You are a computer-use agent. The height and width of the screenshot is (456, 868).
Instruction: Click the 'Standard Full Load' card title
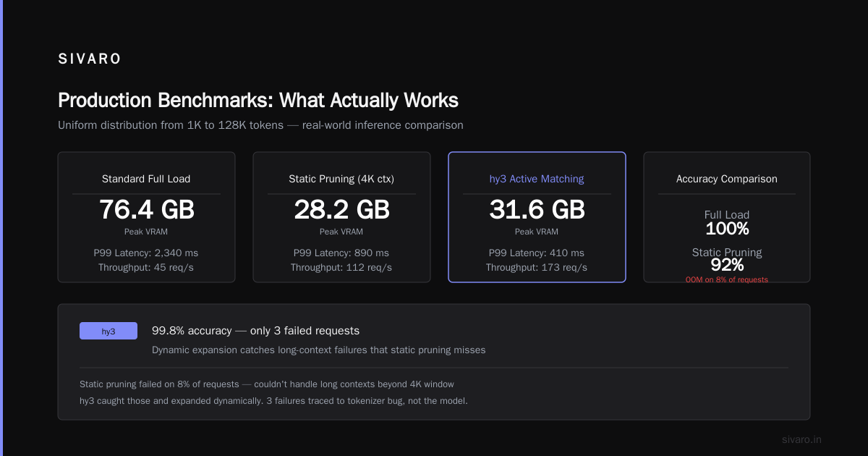[x=146, y=179]
